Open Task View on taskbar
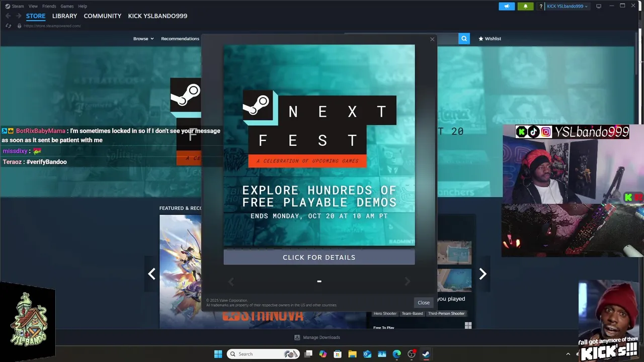The height and width of the screenshot is (362, 644). (x=308, y=354)
